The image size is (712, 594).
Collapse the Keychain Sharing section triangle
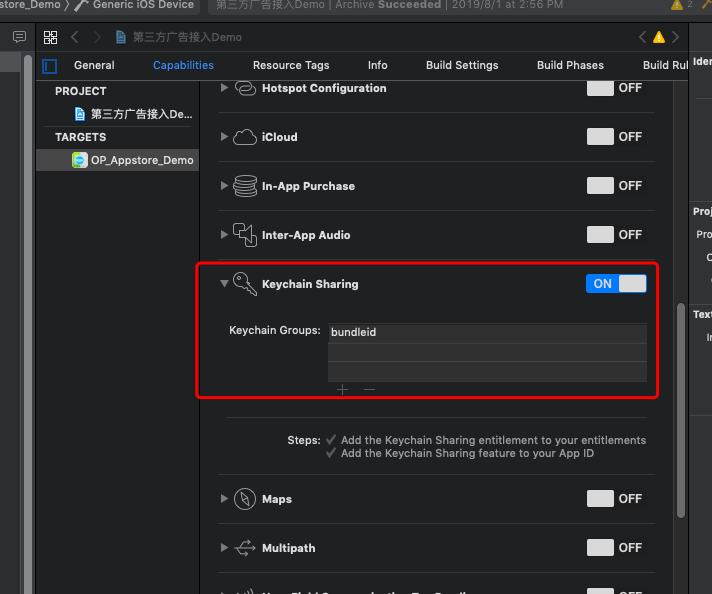tap(224, 284)
